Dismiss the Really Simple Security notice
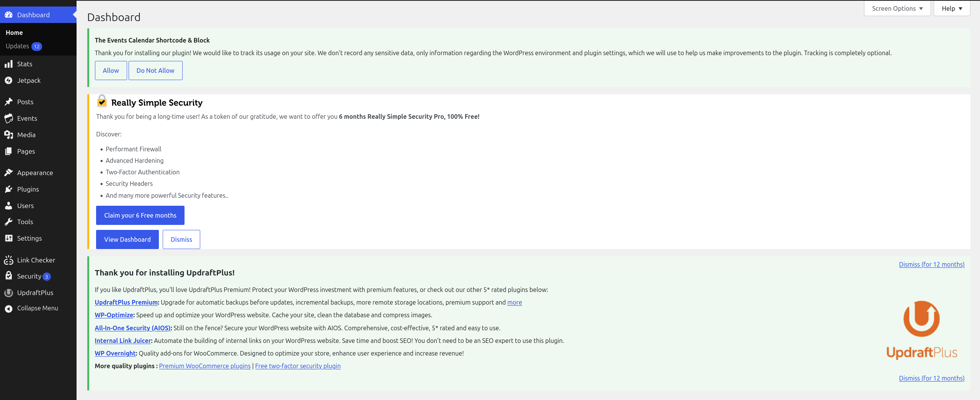 [181, 239]
